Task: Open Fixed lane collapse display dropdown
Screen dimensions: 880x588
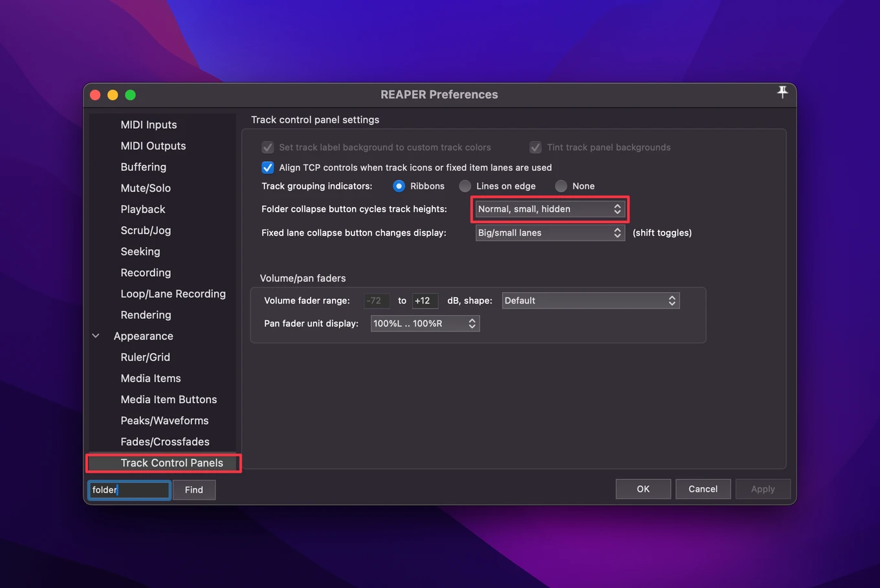Action: tap(550, 233)
